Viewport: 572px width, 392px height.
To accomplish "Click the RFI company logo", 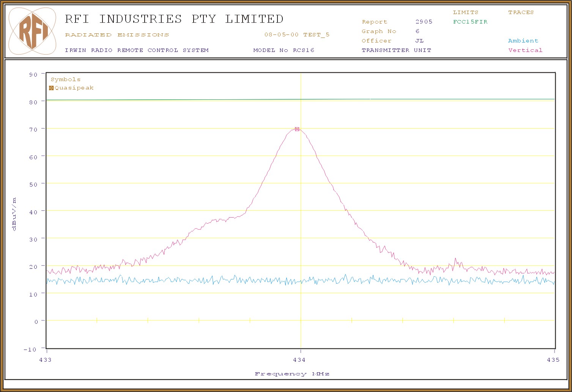I will (33, 31).
